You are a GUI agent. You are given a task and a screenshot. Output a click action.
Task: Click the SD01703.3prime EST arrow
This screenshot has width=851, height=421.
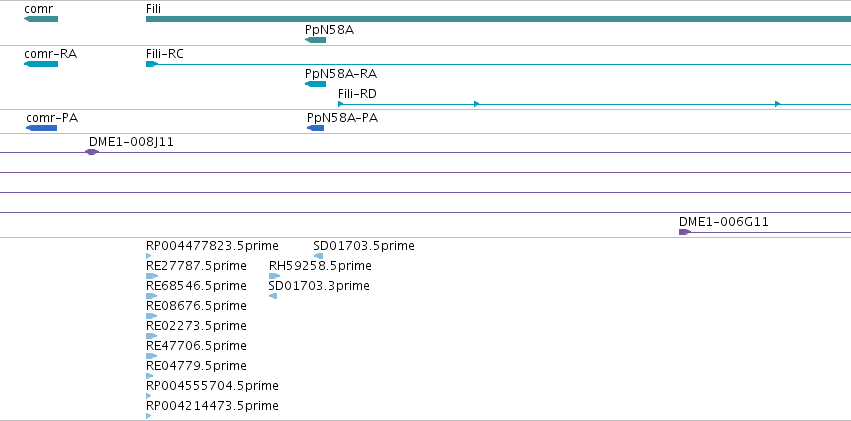(273, 296)
